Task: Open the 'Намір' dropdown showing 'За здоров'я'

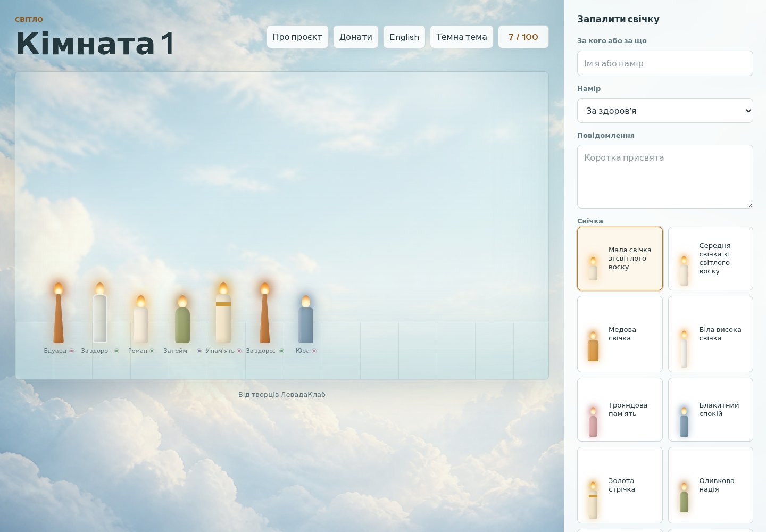Action: tap(665, 111)
